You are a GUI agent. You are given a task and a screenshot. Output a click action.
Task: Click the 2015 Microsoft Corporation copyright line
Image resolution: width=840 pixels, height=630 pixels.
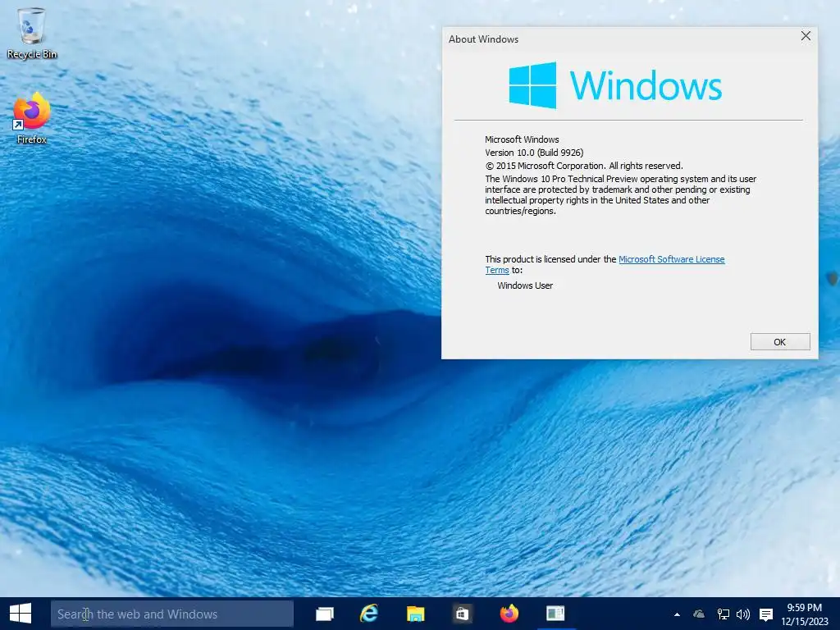[584, 166]
